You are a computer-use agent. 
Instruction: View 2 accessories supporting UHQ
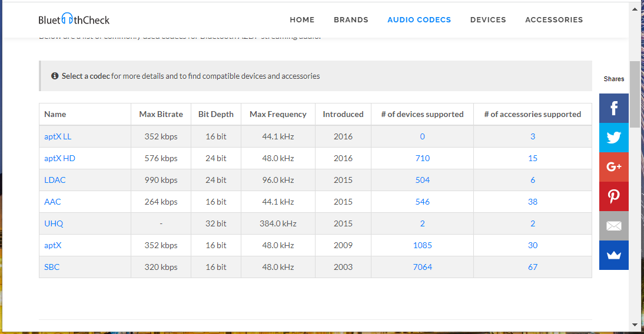pos(533,223)
